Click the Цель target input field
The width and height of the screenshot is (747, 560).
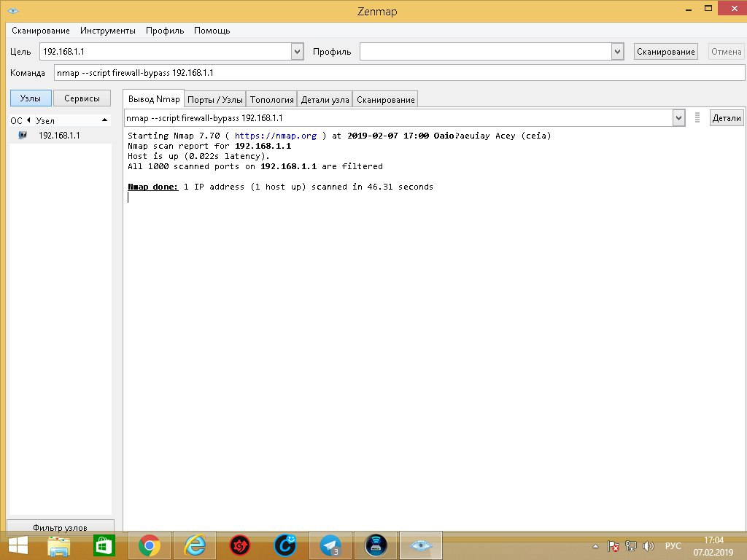166,52
